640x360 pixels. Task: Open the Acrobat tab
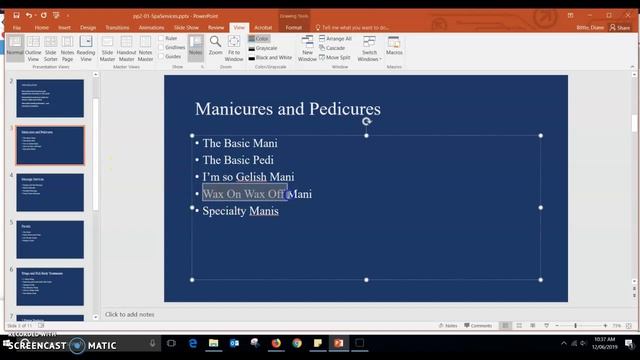coord(263,27)
